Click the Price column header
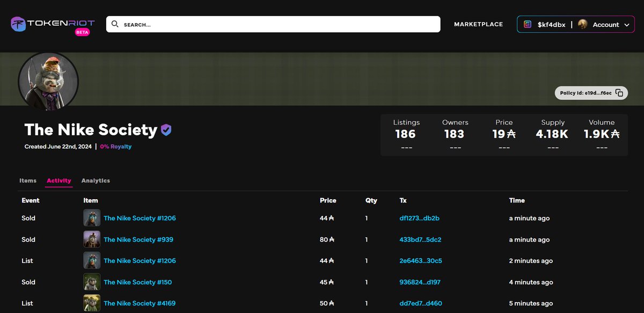The image size is (644, 313). pyautogui.click(x=328, y=200)
